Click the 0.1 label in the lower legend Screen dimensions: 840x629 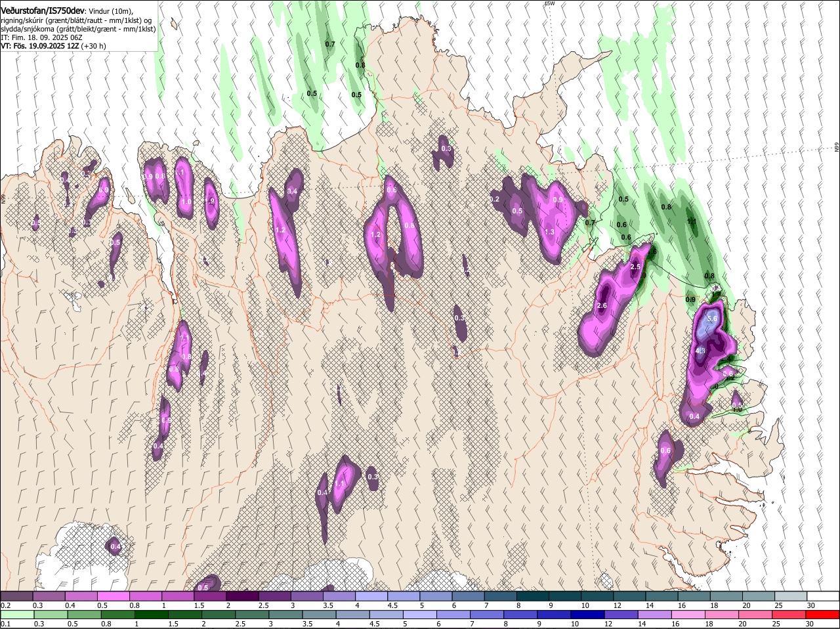tap(5, 624)
